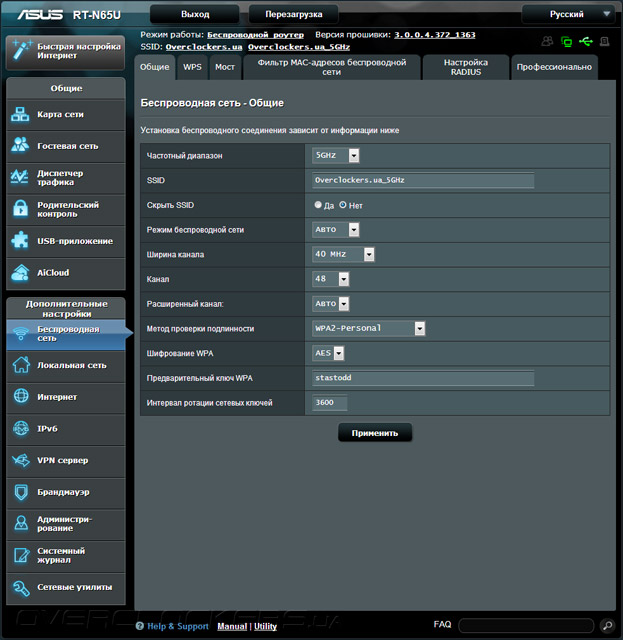Image resolution: width=623 pixels, height=640 pixels.
Task: Open Traffic Manager graph icon
Action: pyautogui.click(x=20, y=177)
